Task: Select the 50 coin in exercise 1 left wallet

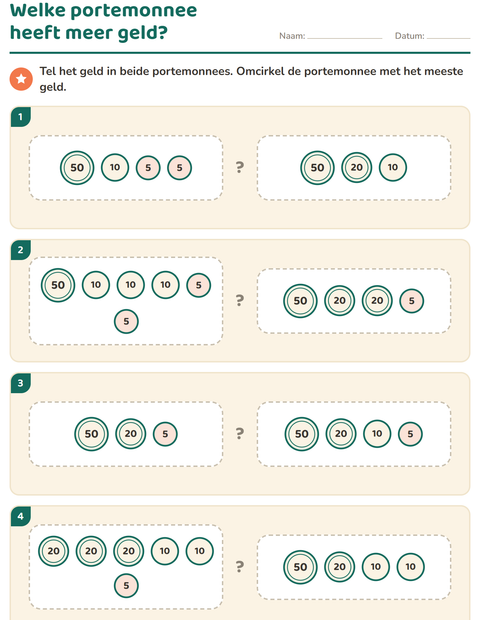Action: click(x=77, y=168)
